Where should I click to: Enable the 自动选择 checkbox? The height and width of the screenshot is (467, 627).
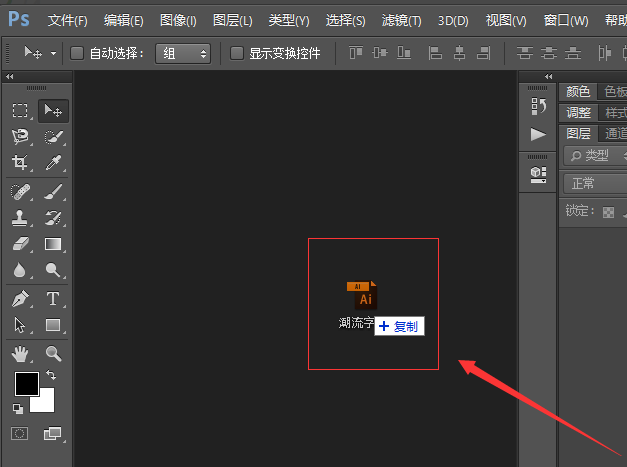[77, 53]
